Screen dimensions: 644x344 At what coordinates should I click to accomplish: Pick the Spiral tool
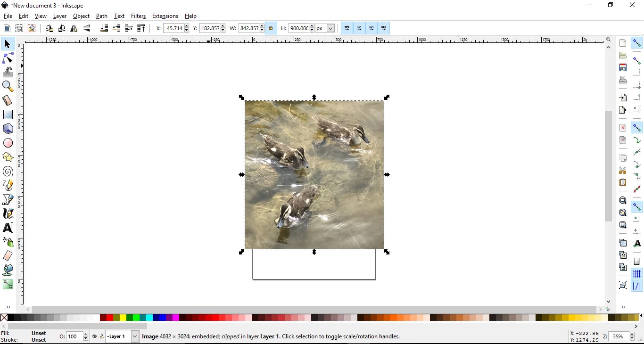tap(8, 171)
